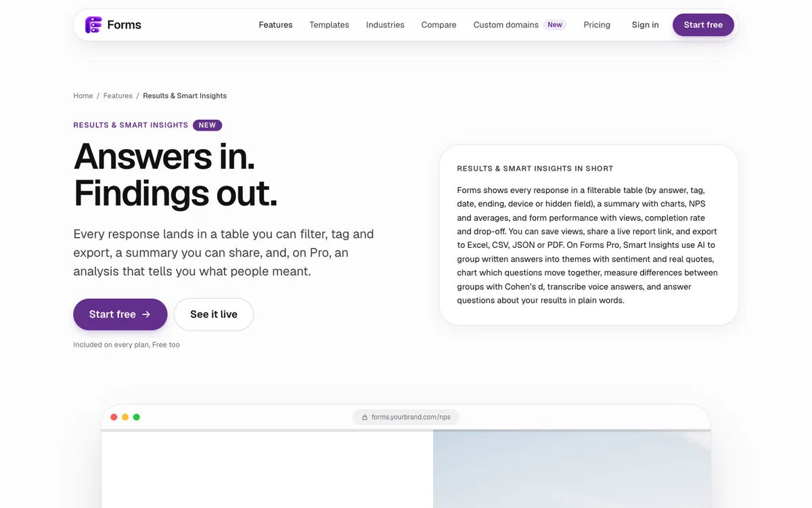Image resolution: width=812 pixels, height=508 pixels.
Task: Click the Forms brand name in header
Action: 125,25
